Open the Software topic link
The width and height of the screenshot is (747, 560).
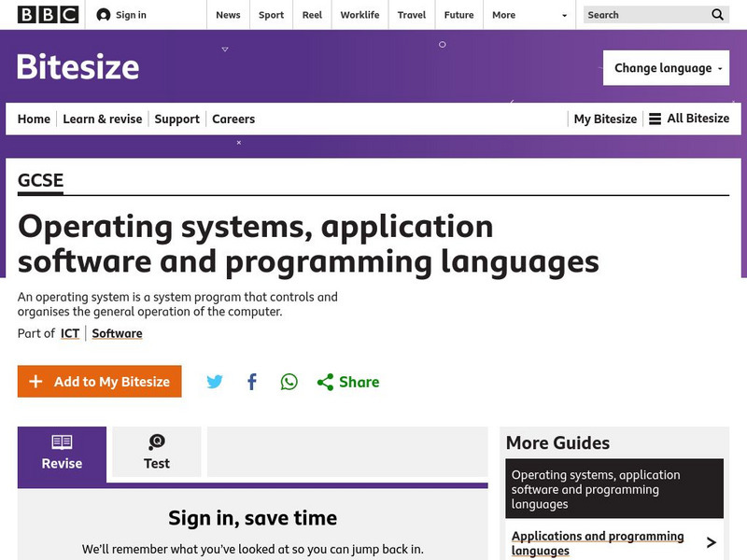click(x=117, y=333)
